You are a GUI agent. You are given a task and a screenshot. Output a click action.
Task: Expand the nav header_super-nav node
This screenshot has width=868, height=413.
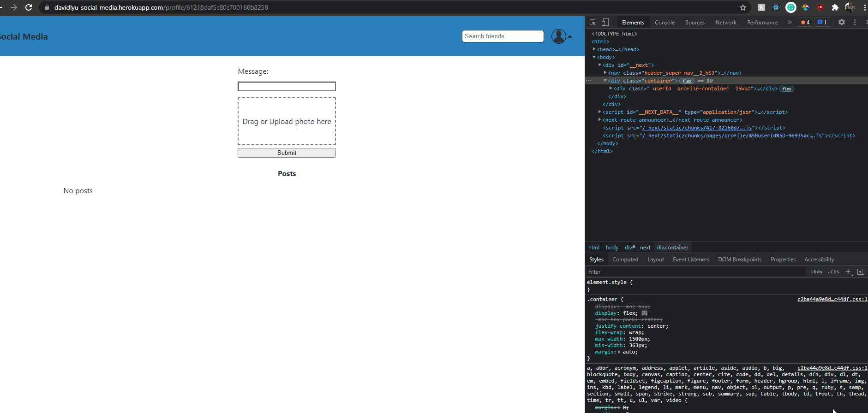click(605, 73)
